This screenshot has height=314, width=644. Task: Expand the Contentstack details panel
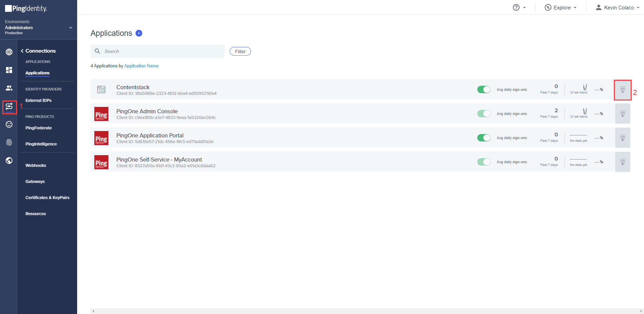pos(623,89)
